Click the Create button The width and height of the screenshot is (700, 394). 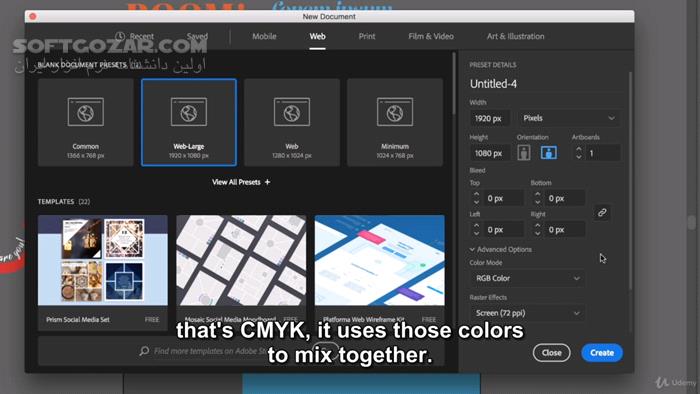point(602,353)
